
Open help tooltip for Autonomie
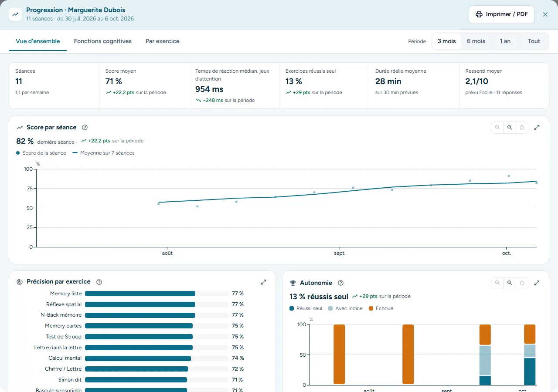341,283
